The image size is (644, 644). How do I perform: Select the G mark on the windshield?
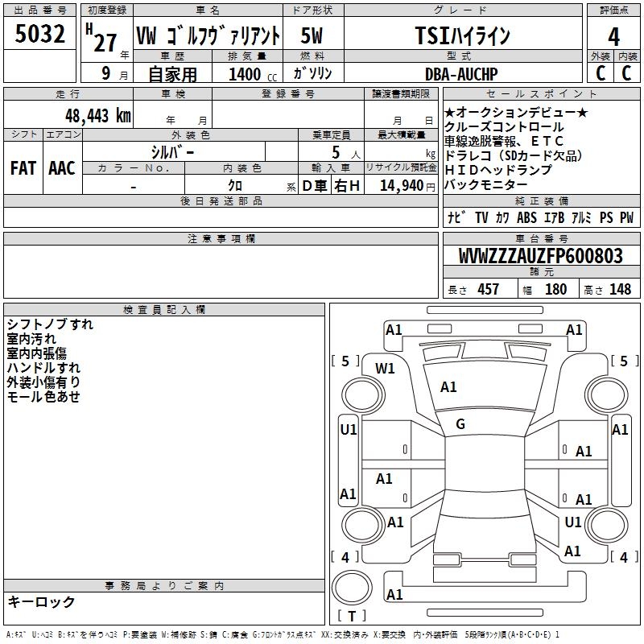[460, 424]
